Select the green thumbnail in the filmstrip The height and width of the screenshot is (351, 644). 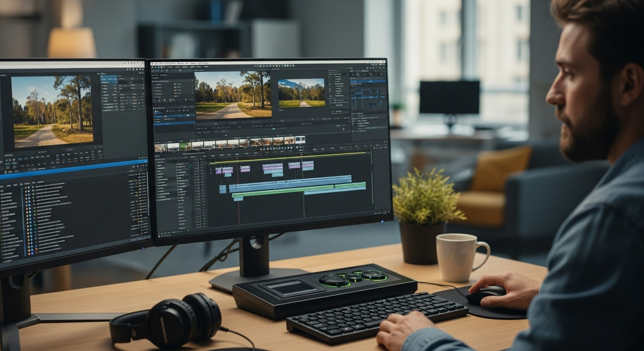point(185,146)
